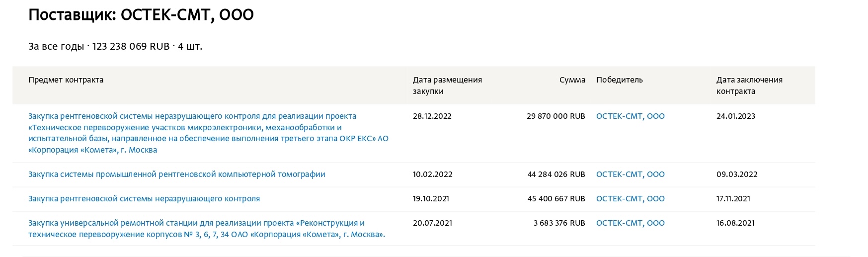Click the "Дата размещения закупки" column header
Viewport: 868px width, 257px height.
447,86
